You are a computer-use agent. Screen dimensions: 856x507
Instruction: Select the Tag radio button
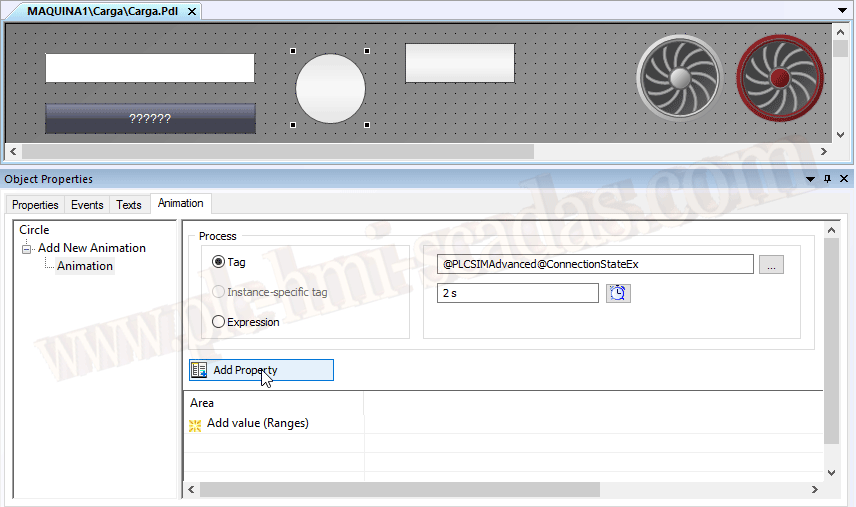(x=218, y=262)
